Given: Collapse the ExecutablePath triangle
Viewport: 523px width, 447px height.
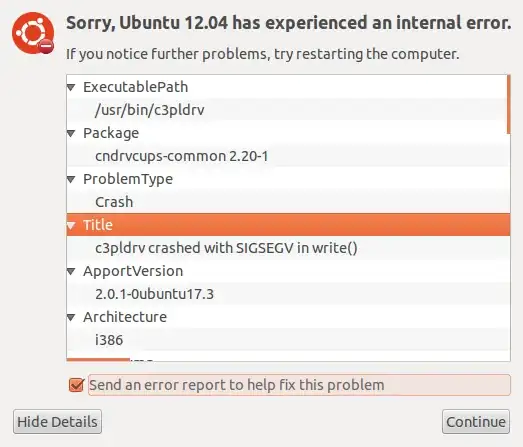Looking at the screenshot, I should coord(71,87).
